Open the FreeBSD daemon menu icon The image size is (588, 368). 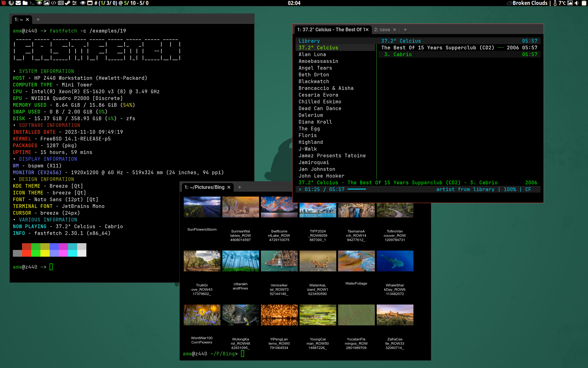[x=4, y=3]
